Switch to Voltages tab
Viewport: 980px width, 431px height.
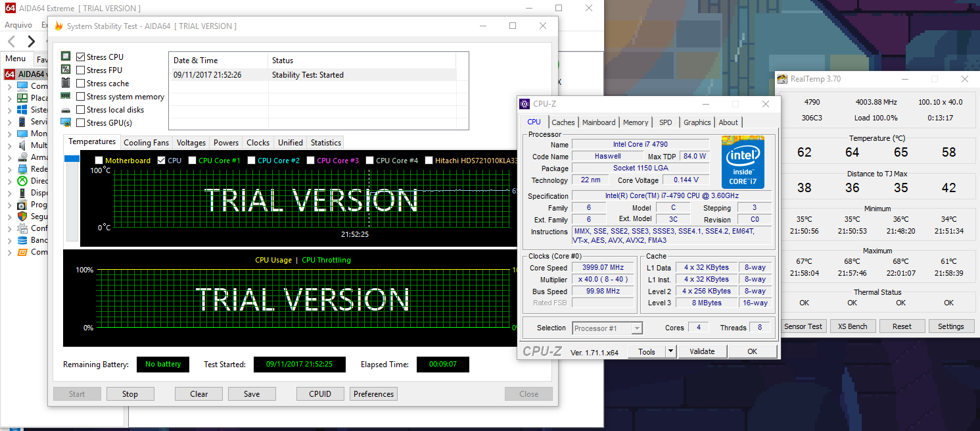pos(191,142)
